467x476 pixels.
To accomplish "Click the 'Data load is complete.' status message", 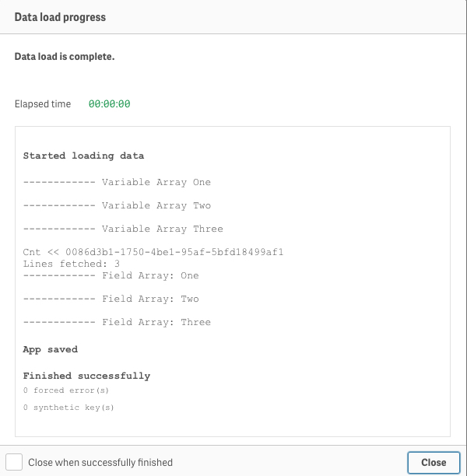I will click(65, 57).
